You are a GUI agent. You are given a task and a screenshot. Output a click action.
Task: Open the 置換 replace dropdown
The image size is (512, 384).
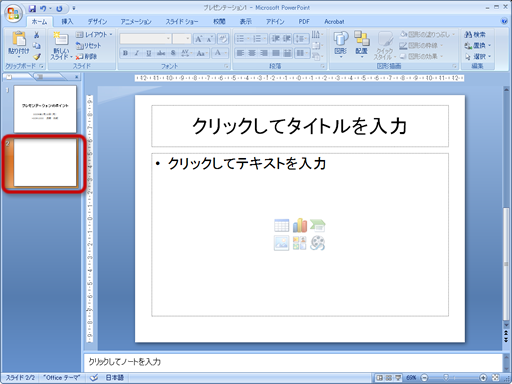point(478,45)
